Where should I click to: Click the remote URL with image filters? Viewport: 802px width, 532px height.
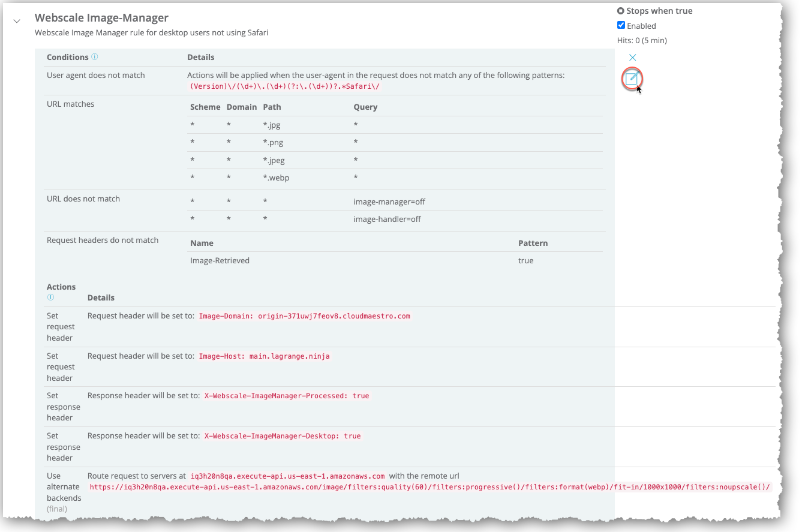(429, 487)
